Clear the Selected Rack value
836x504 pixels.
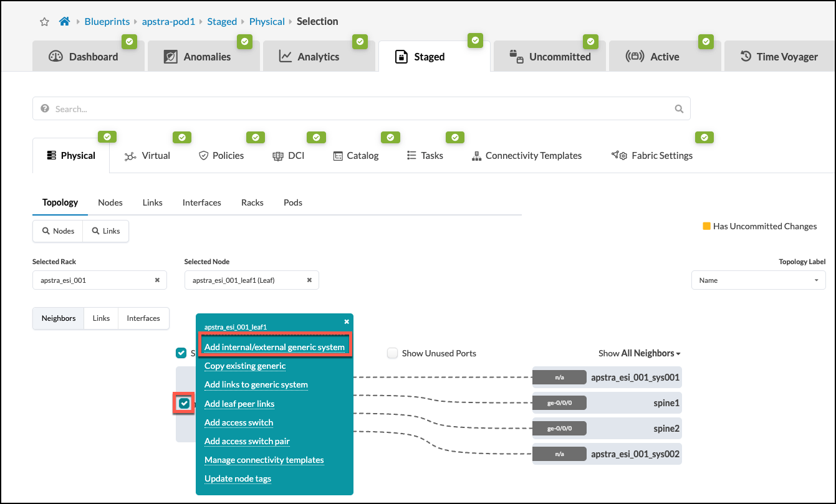(x=157, y=280)
